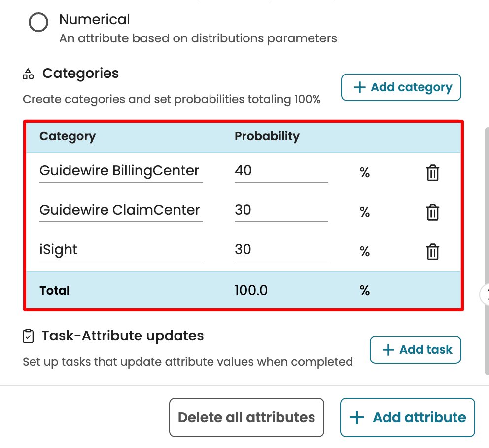Click the Add attribute button
The height and width of the screenshot is (448, 489).
coord(407,418)
